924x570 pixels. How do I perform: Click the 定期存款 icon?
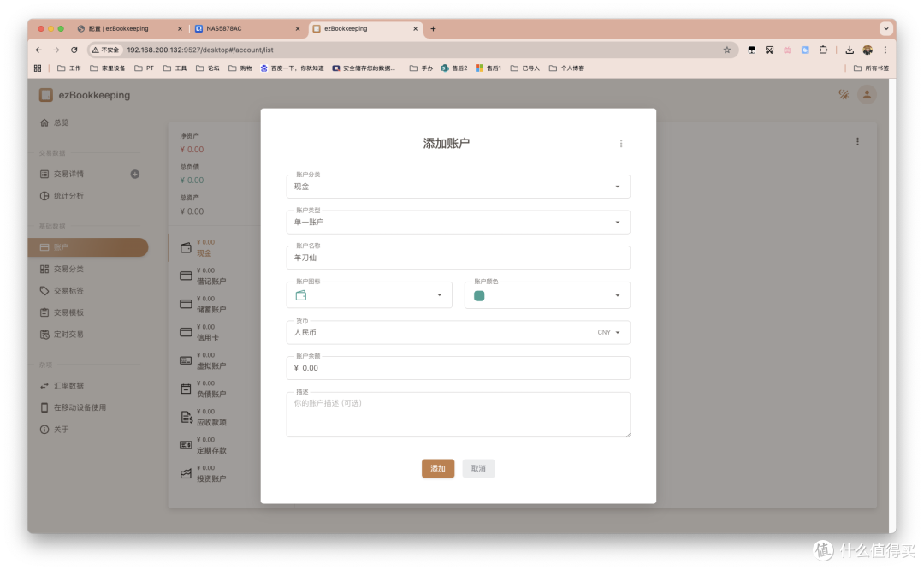tap(186, 445)
